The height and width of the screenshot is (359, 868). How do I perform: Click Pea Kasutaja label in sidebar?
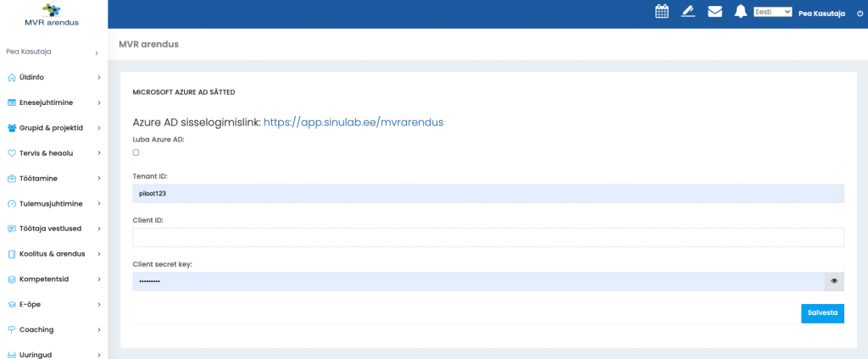click(29, 52)
